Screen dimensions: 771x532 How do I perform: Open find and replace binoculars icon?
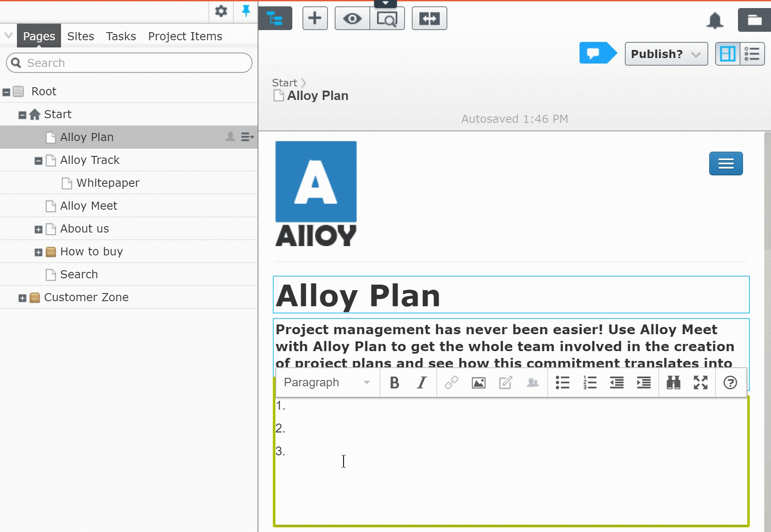pos(673,383)
